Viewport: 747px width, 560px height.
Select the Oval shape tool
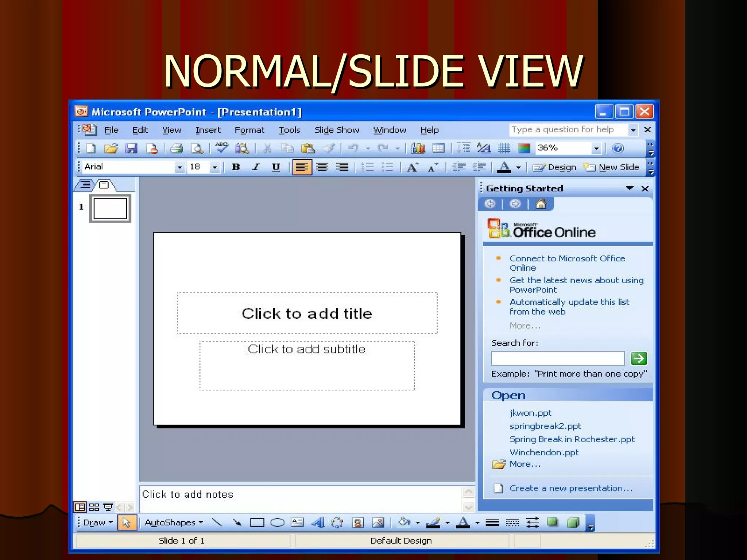tap(277, 523)
